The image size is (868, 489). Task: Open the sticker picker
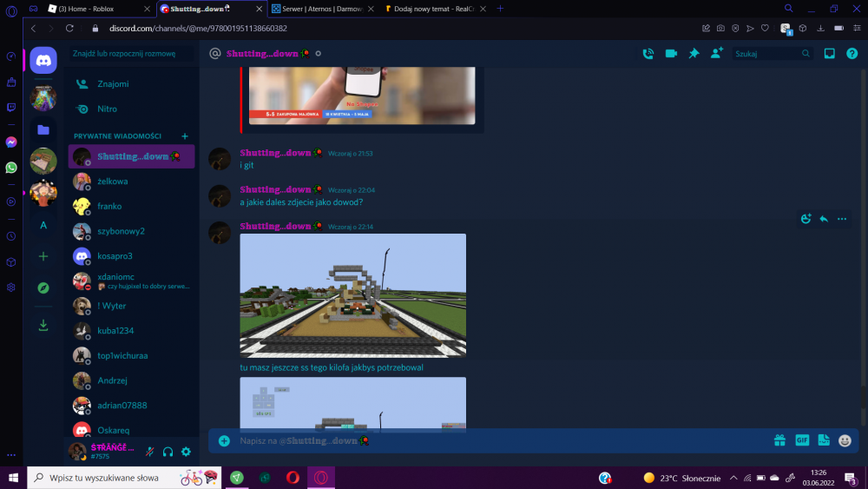tap(824, 440)
